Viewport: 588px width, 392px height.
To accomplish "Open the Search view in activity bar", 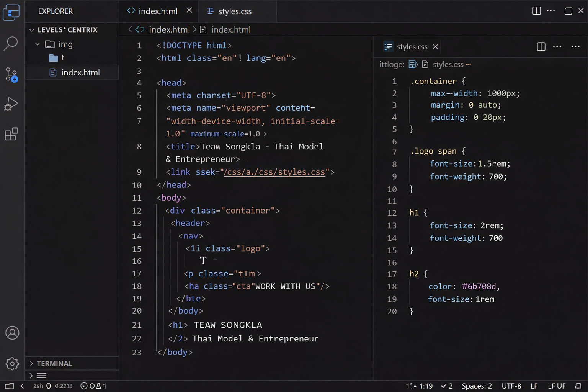I will 11,43.
